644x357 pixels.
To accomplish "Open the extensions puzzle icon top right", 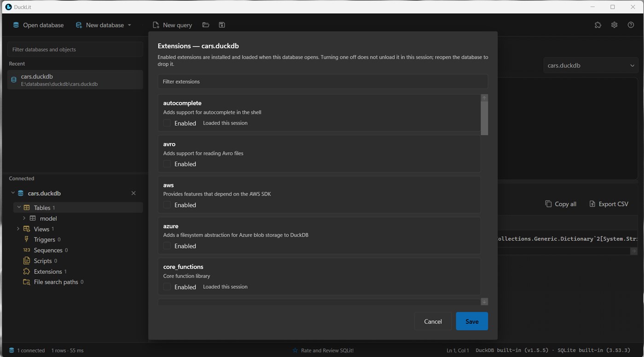I will 598,25.
